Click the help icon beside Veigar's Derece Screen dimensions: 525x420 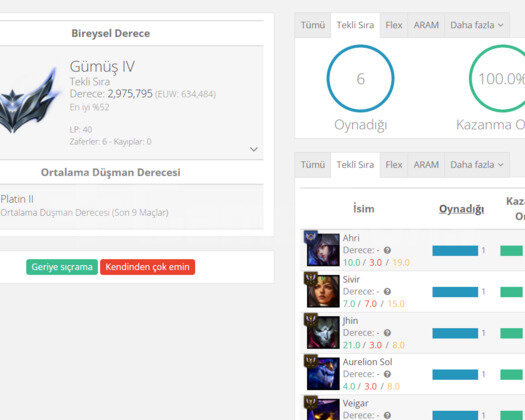[387, 415]
